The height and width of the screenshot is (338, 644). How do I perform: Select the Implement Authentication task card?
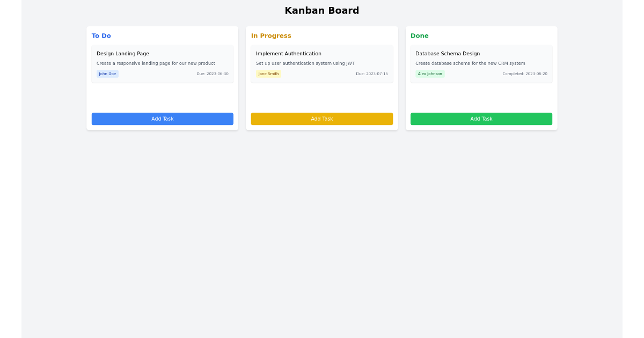pyautogui.click(x=321, y=62)
